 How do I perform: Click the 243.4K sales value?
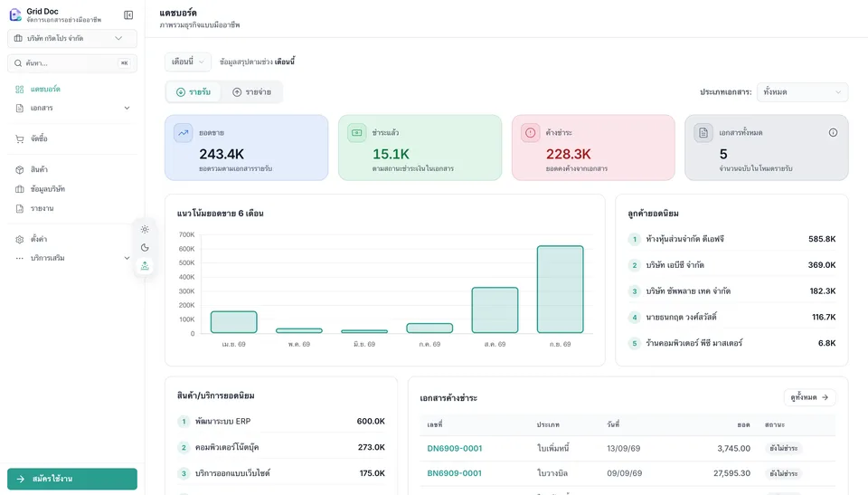pos(222,154)
